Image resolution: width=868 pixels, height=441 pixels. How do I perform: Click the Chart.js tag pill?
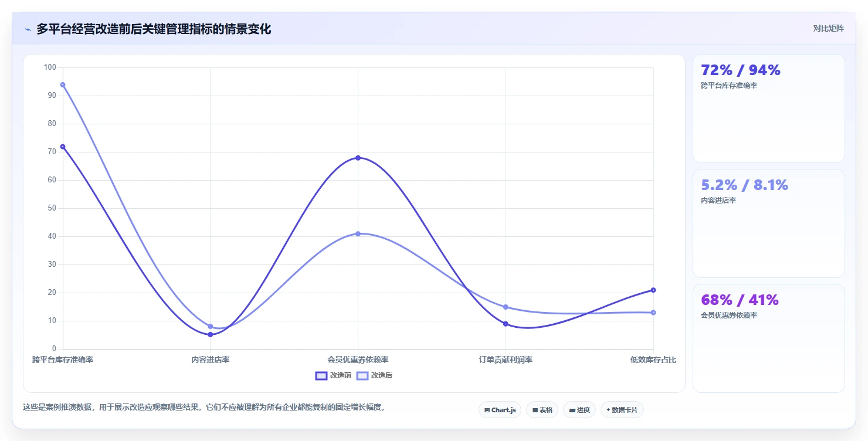pyautogui.click(x=500, y=410)
